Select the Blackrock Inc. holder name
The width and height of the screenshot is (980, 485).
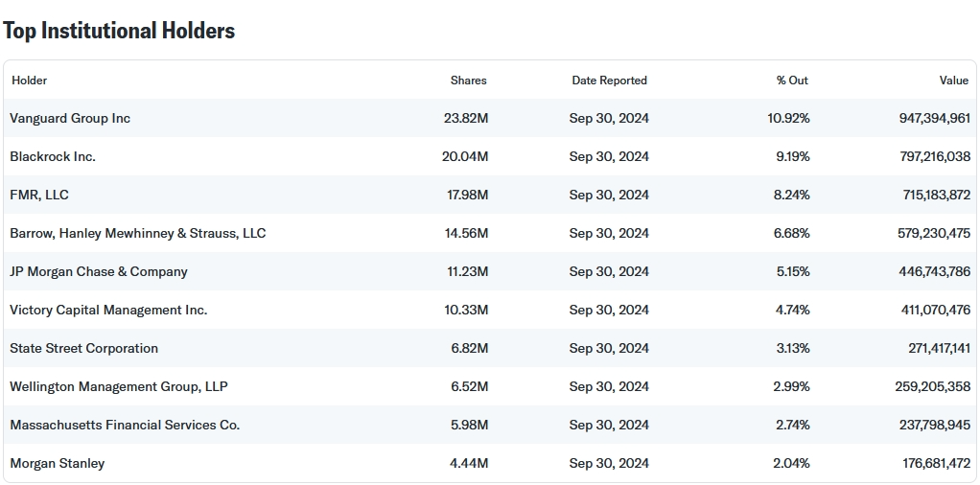pos(53,156)
